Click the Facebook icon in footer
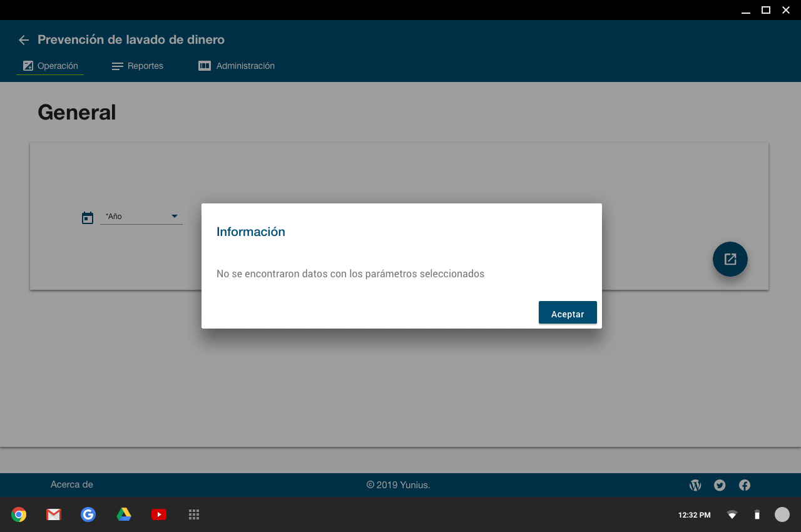Viewport: 801px width, 532px height. [x=745, y=485]
